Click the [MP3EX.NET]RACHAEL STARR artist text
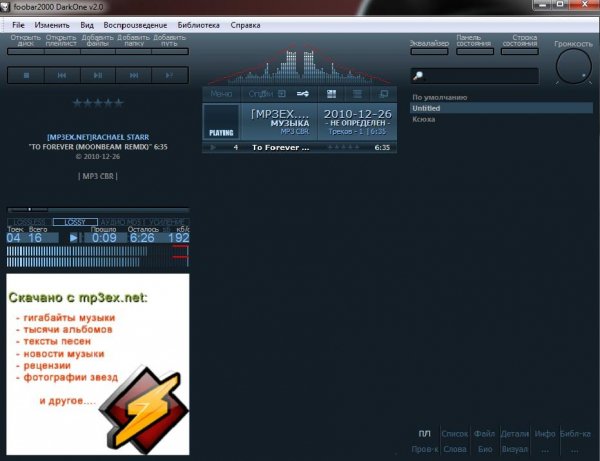Image resolution: width=600 pixels, height=461 pixels. (x=98, y=137)
